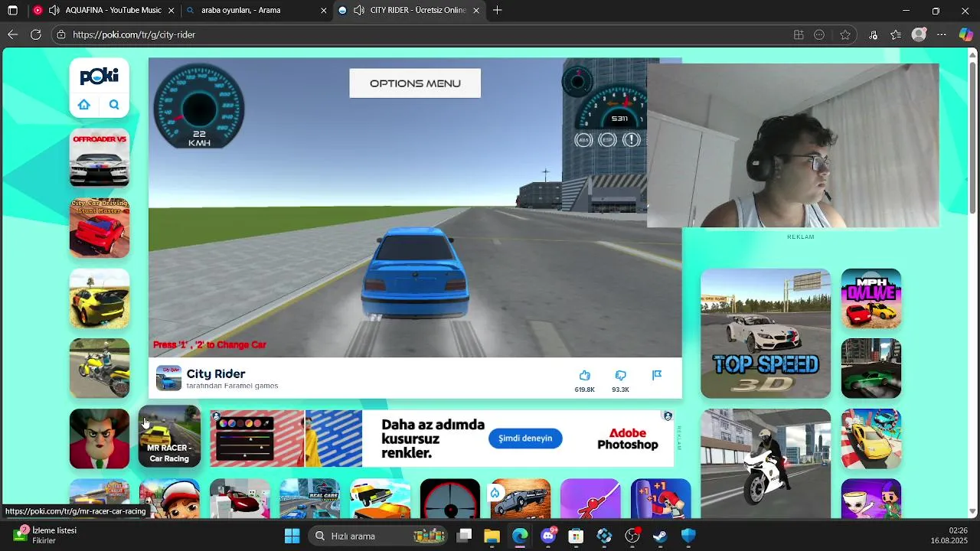Toggle hazard warning indicator in game HUD

pos(632,140)
